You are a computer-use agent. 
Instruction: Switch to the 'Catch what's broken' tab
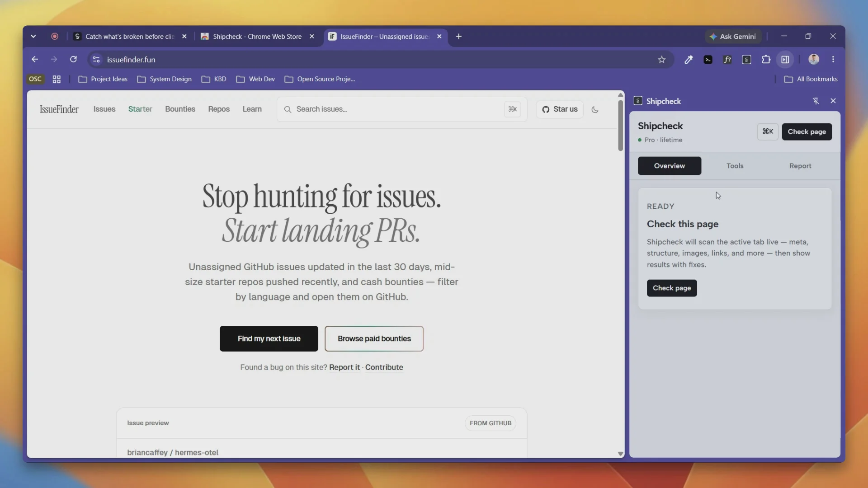coord(131,37)
